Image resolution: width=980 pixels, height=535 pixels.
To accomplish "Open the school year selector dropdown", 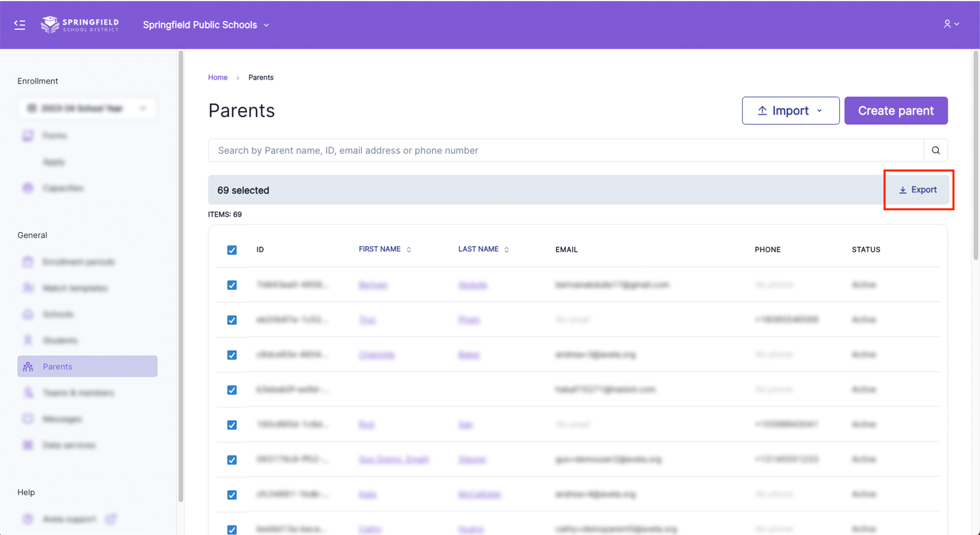I will 87,108.
